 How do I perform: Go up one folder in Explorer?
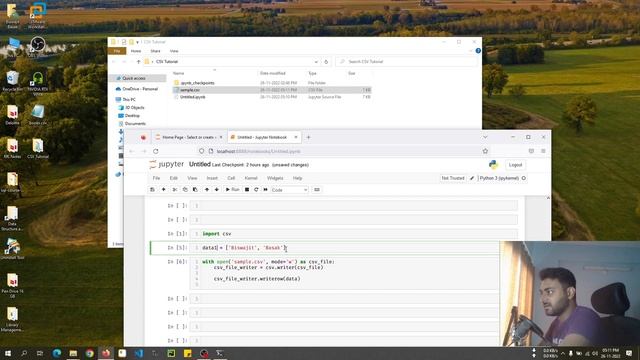[138, 62]
